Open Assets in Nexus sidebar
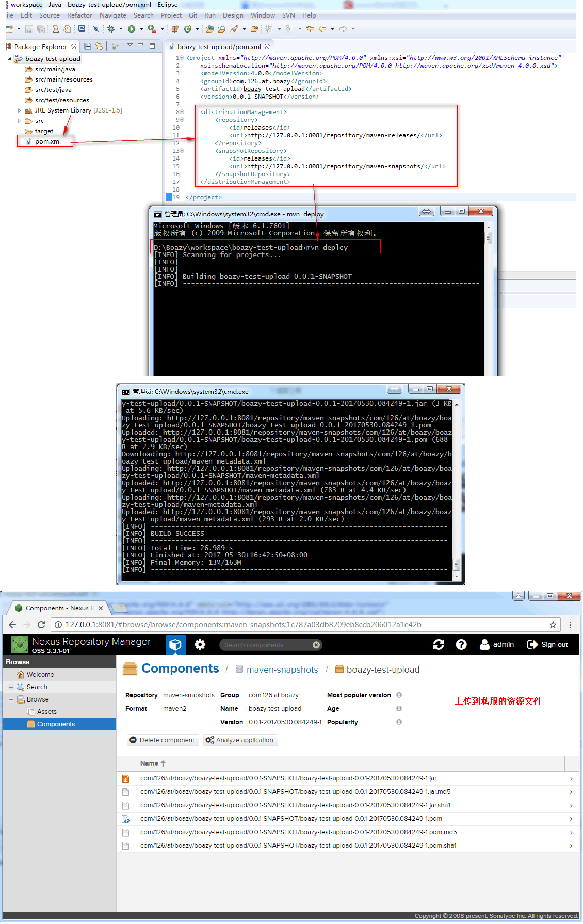The height and width of the screenshot is (924, 583). pos(46,712)
